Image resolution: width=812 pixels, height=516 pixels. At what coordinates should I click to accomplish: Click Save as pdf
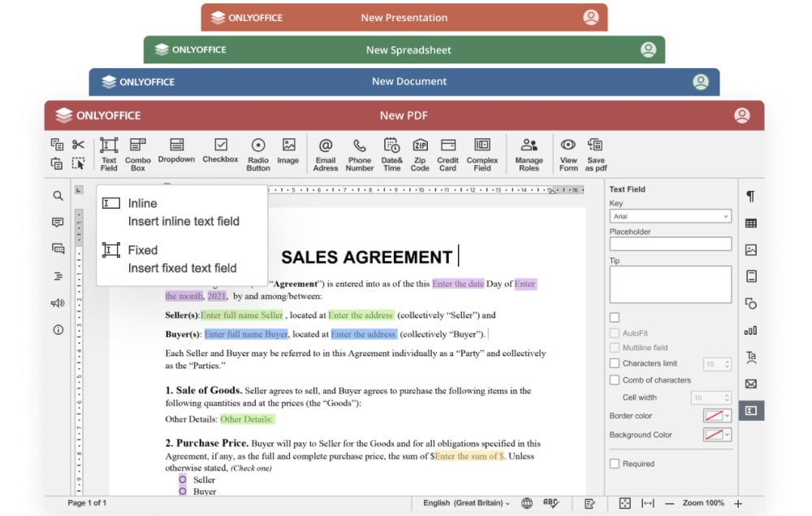tap(595, 154)
